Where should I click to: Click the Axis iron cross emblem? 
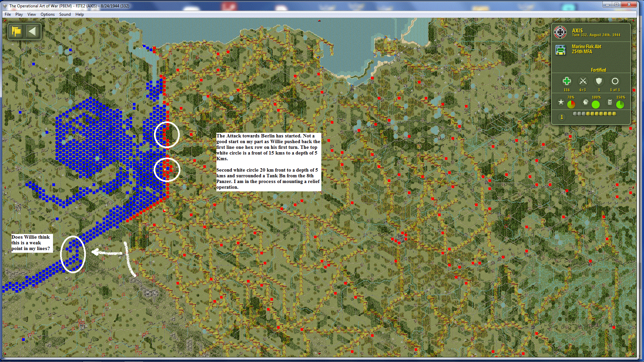point(560,32)
